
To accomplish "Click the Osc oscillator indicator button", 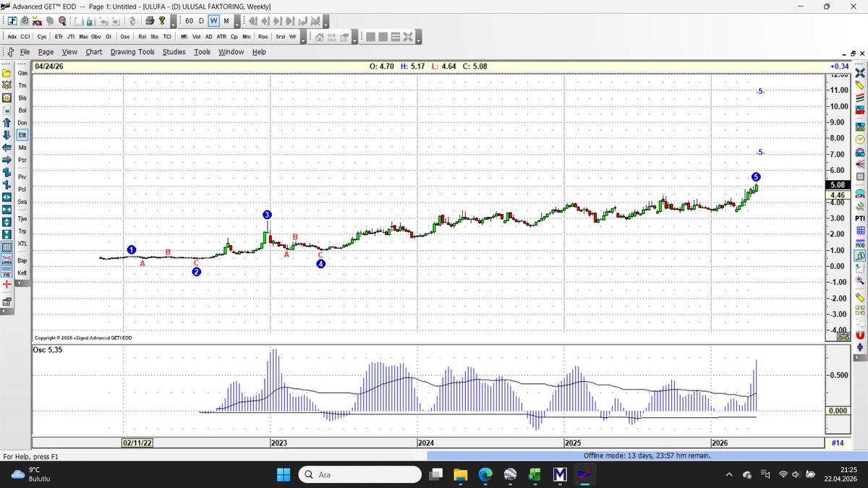I will [124, 37].
